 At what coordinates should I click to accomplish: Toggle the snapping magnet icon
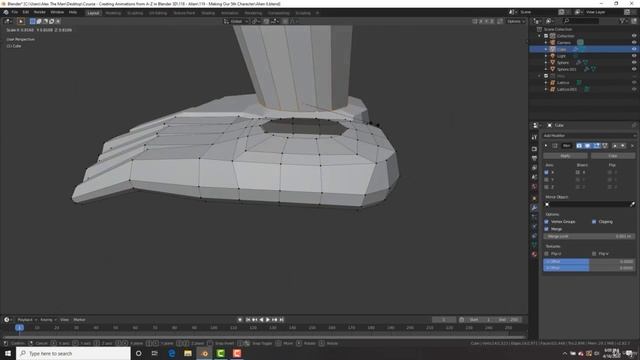click(x=266, y=21)
